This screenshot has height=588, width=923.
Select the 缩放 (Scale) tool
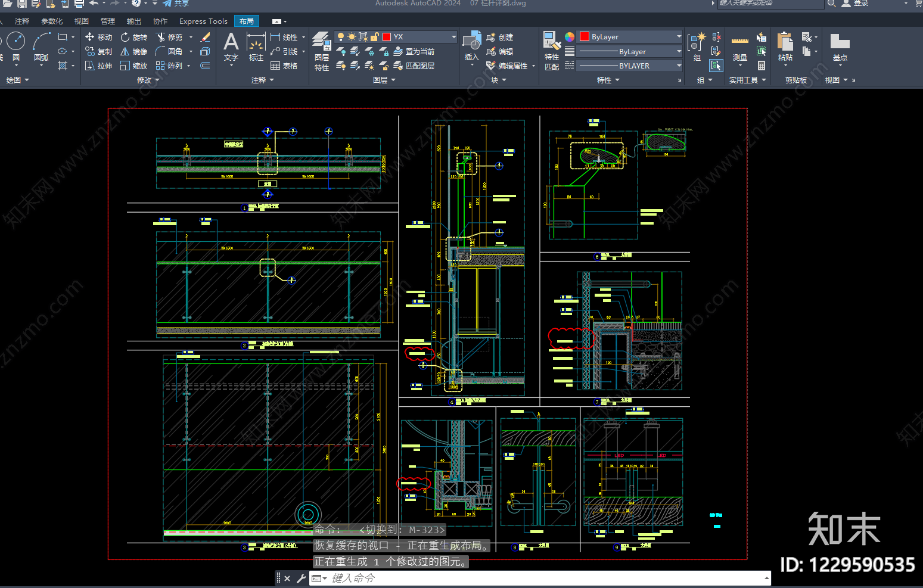point(133,66)
